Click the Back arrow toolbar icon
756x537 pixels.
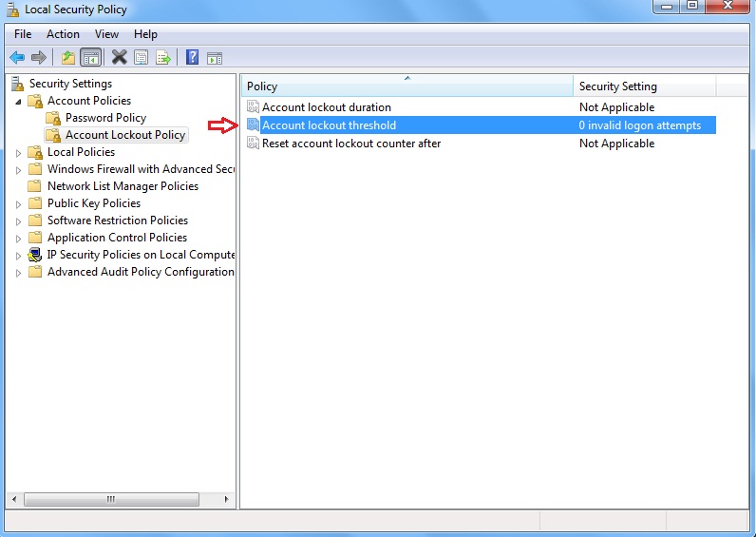pos(17,57)
